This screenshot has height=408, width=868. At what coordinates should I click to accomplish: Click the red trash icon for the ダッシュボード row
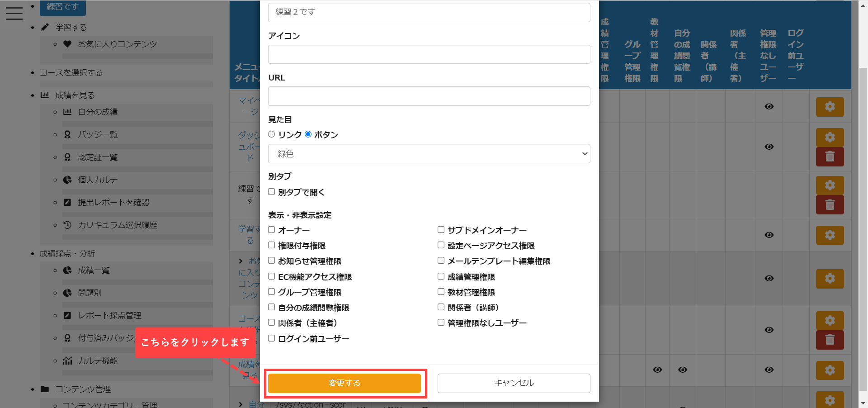coord(830,157)
